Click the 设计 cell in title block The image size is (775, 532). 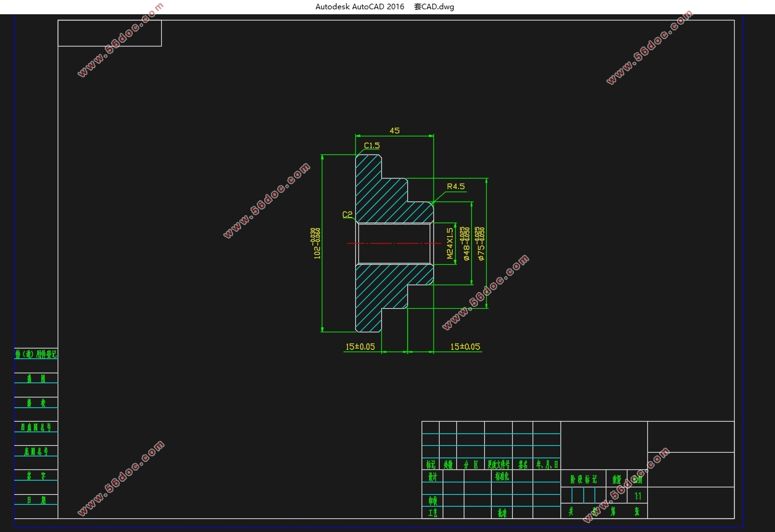[x=432, y=477]
